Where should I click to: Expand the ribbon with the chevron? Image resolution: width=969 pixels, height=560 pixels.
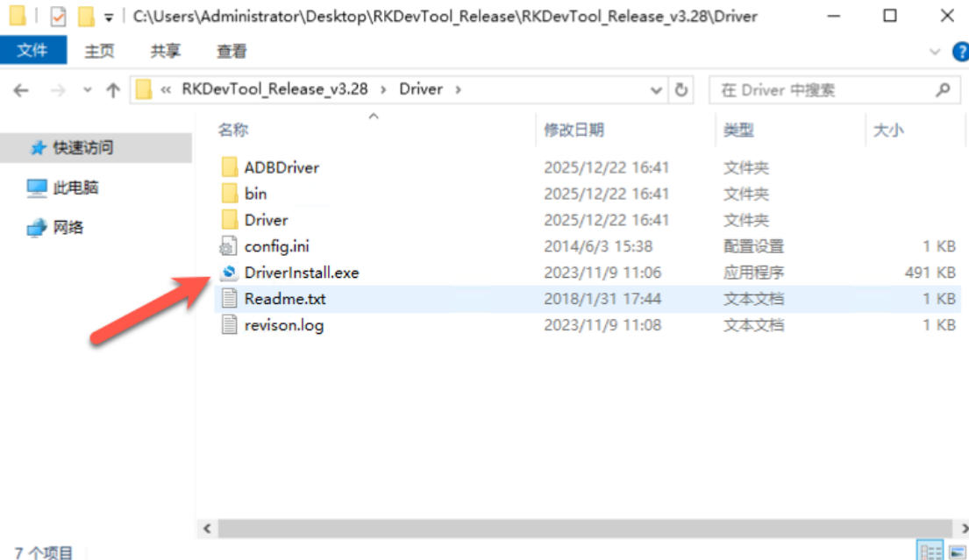pyautogui.click(x=935, y=52)
